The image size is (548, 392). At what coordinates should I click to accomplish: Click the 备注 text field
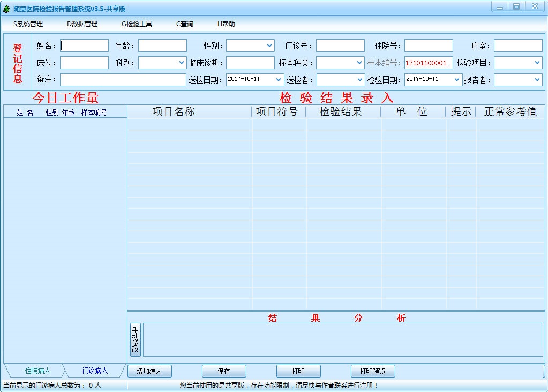coord(123,80)
